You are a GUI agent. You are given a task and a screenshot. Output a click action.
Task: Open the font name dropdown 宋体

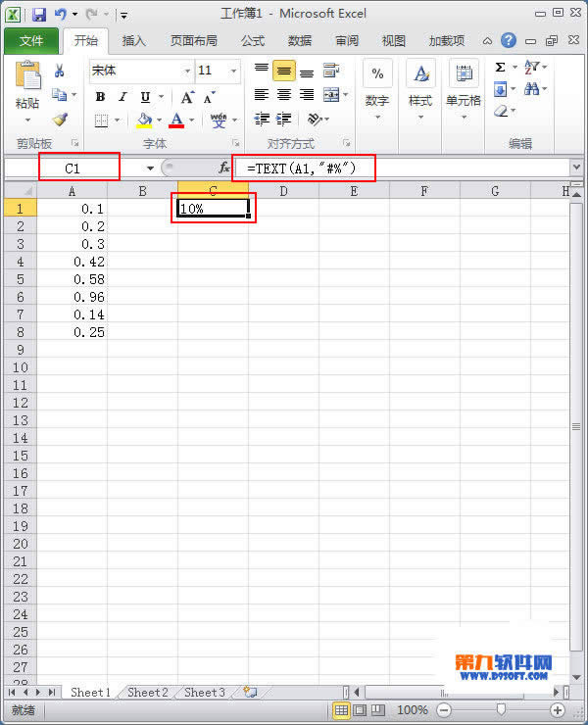click(x=187, y=72)
